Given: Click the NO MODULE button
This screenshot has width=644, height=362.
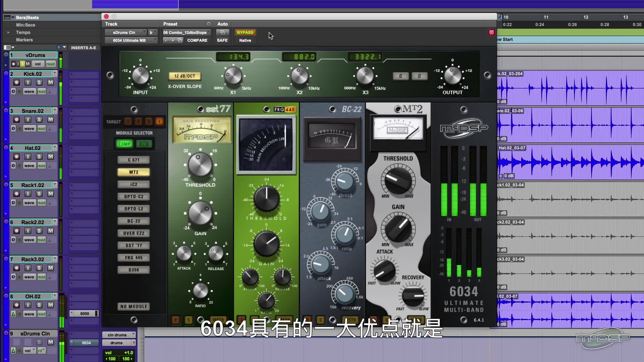Looking at the screenshot, I should [133, 306].
